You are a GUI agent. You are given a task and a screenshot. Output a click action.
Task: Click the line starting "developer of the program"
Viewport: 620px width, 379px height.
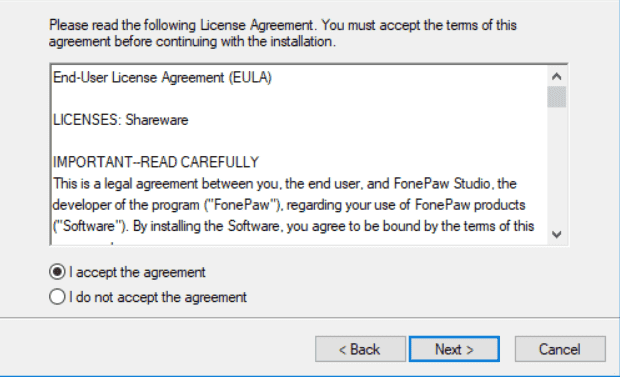[289, 205]
